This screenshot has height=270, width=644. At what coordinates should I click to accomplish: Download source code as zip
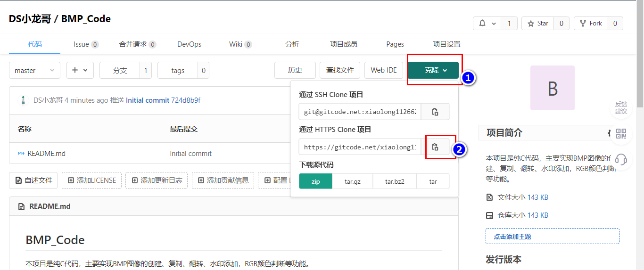[315, 181]
